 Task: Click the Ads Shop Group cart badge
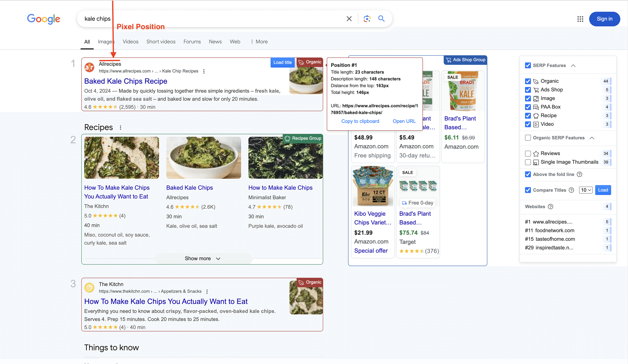(466, 60)
